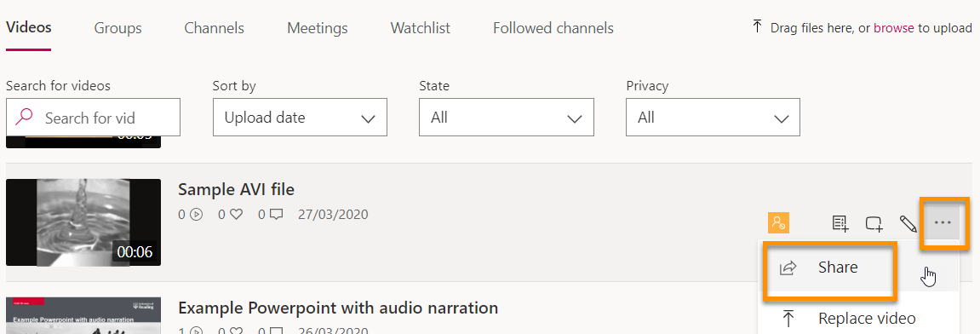This screenshot has height=334, width=980.
Task: Open the Videos tab
Action: tap(28, 27)
